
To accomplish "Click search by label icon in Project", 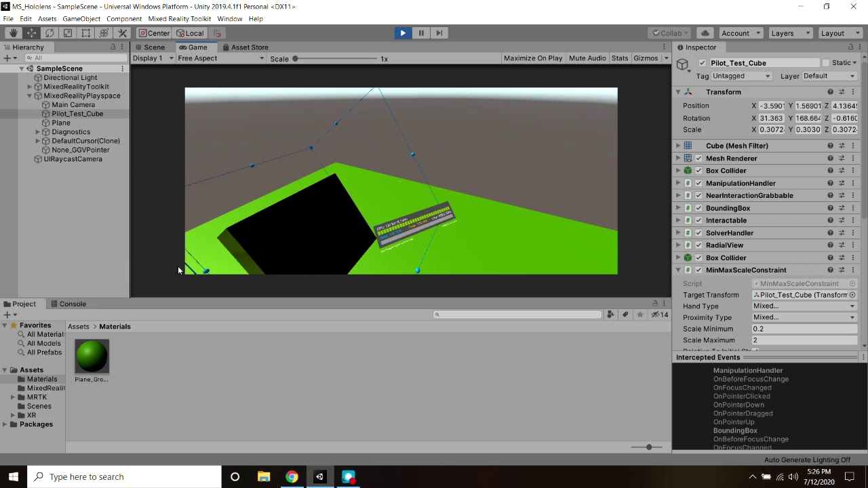I will [625, 314].
